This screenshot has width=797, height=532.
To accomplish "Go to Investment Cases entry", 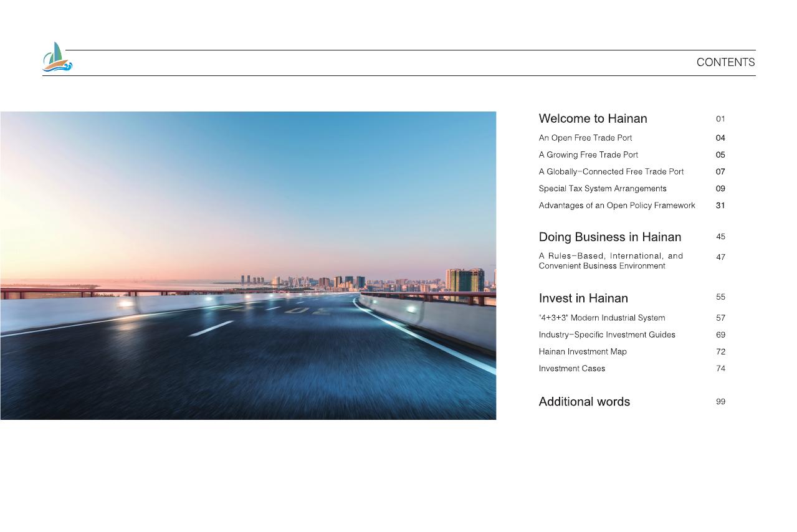I will click(x=571, y=368).
